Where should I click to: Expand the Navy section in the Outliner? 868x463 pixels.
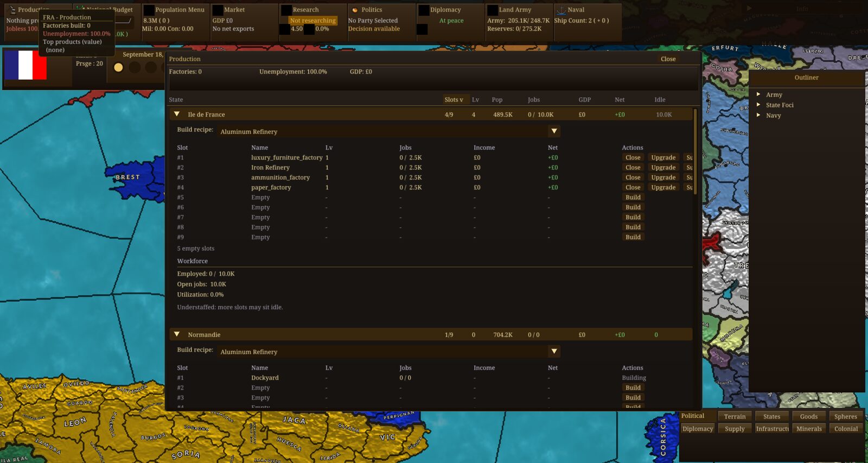click(758, 115)
